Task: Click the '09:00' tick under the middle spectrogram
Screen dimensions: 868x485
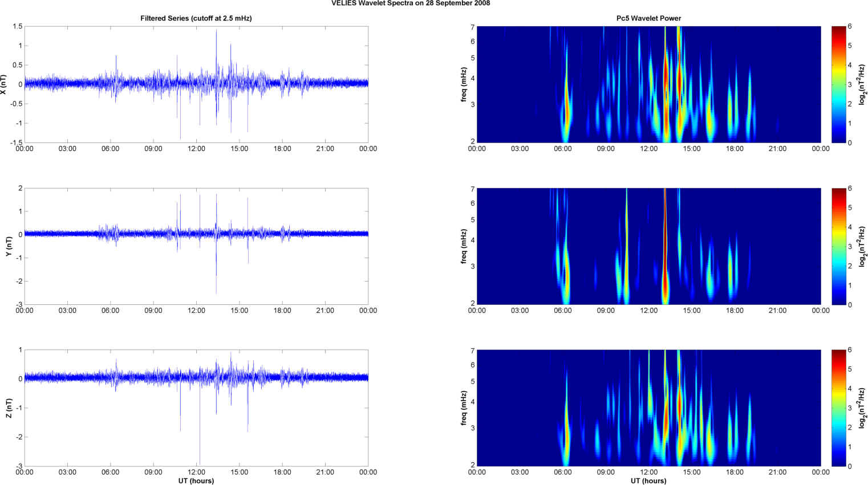Action: click(x=606, y=311)
